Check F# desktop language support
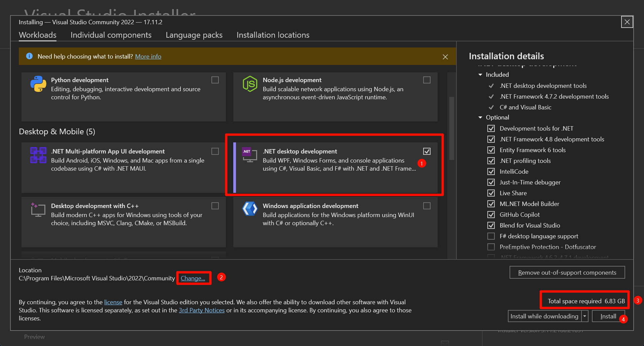 click(491, 236)
